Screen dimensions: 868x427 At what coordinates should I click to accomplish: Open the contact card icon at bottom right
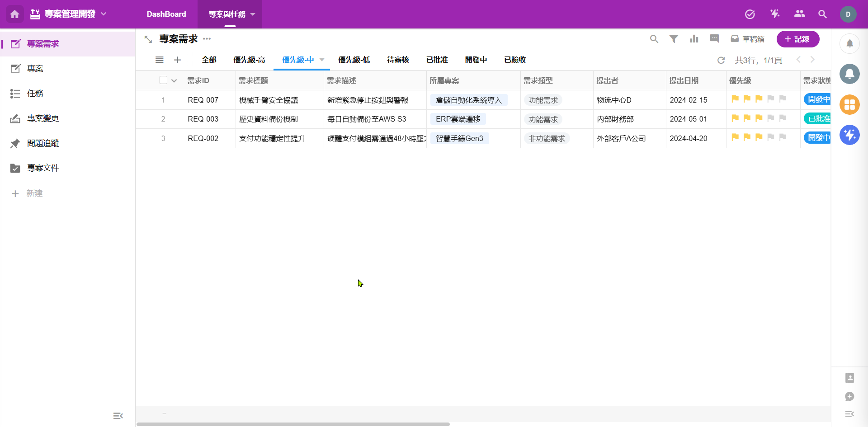click(849, 378)
